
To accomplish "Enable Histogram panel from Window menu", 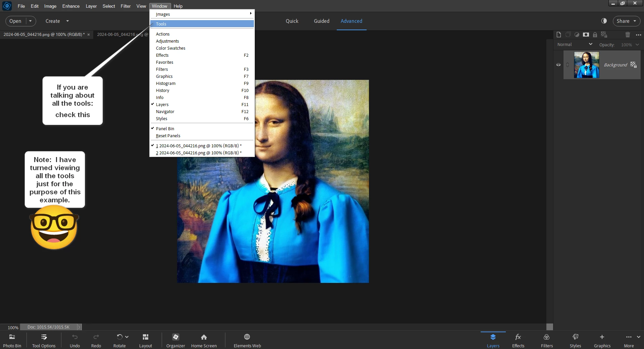I will 202,83.
